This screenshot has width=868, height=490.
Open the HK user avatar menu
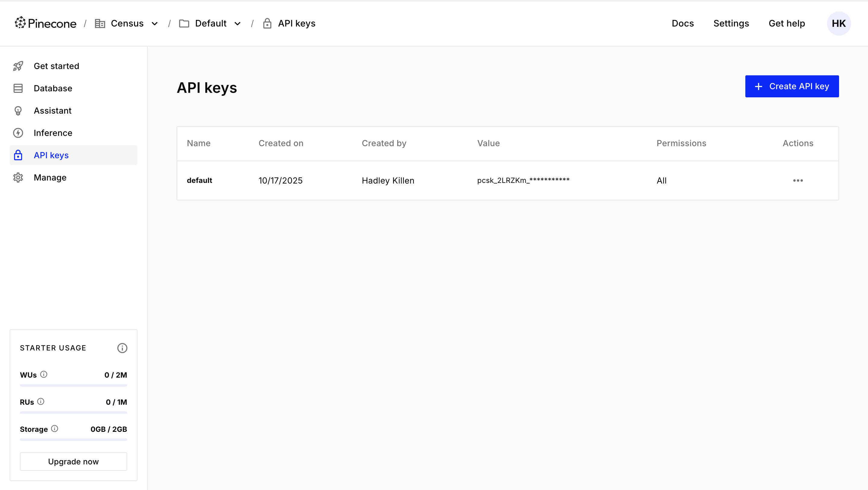(x=838, y=23)
